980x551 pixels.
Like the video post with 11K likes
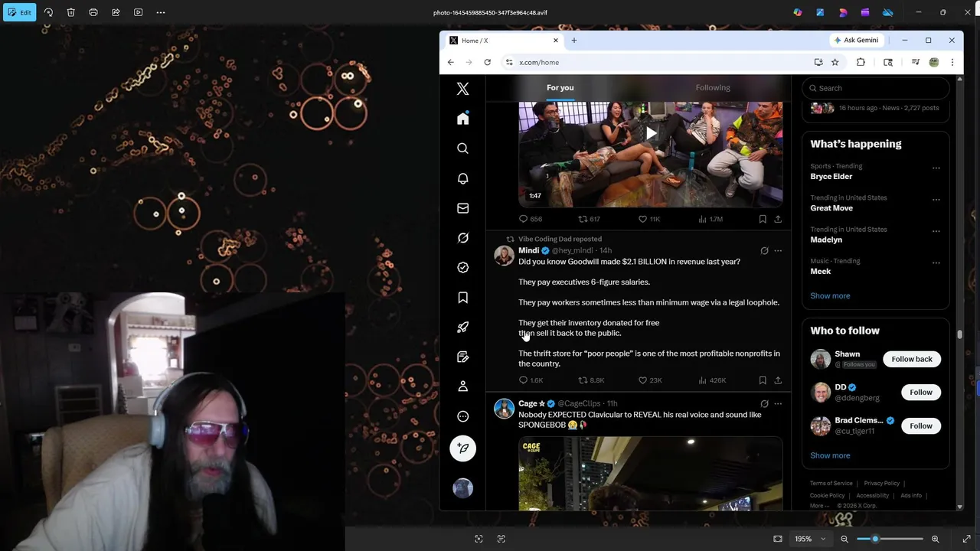pyautogui.click(x=649, y=219)
